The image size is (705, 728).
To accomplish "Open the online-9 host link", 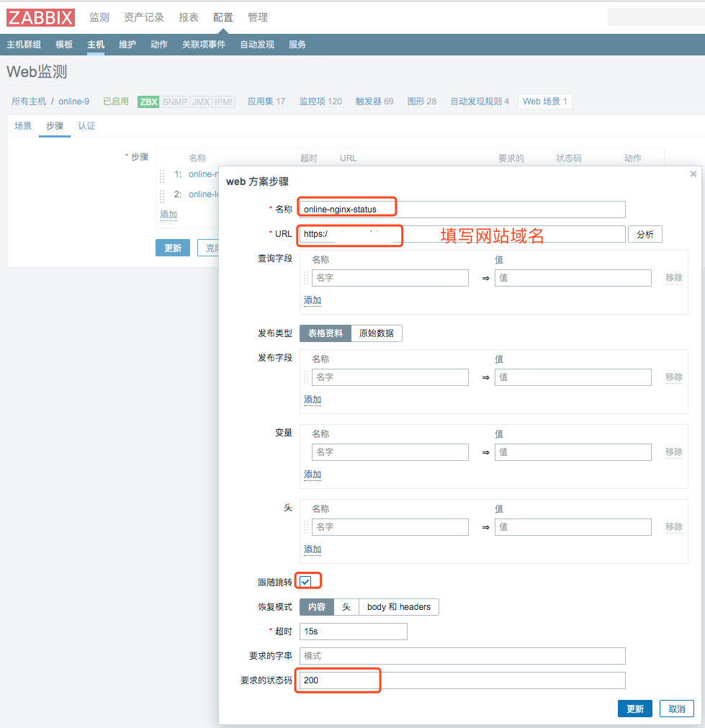I will click(74, 102).
